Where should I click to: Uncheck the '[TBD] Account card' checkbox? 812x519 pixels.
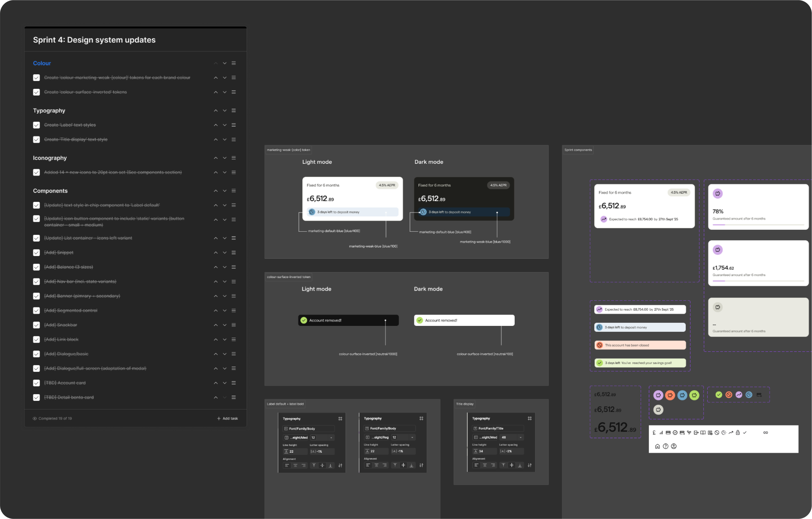coord(36,383)
